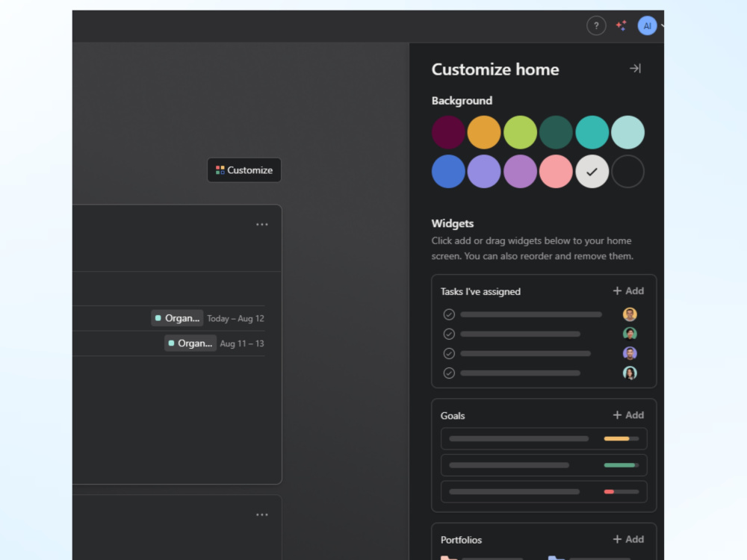Select the lime green background color
This screenshot has height=560, width=747.
(x=520, y=132)
